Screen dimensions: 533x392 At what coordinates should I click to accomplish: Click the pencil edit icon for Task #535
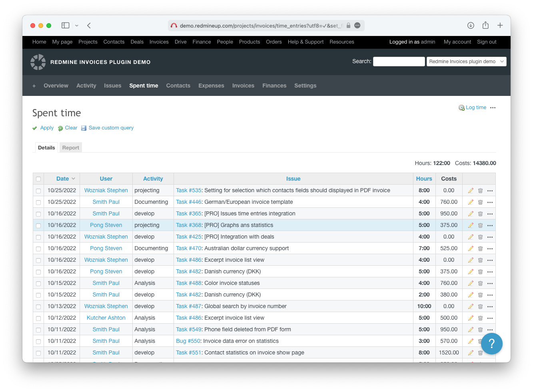[x=471, y=191]
